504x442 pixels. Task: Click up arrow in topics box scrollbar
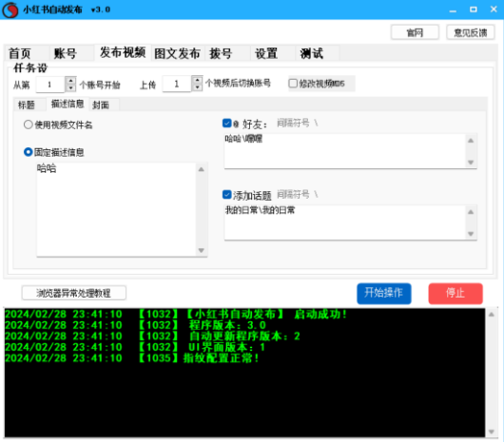click(x=471, y=212)
